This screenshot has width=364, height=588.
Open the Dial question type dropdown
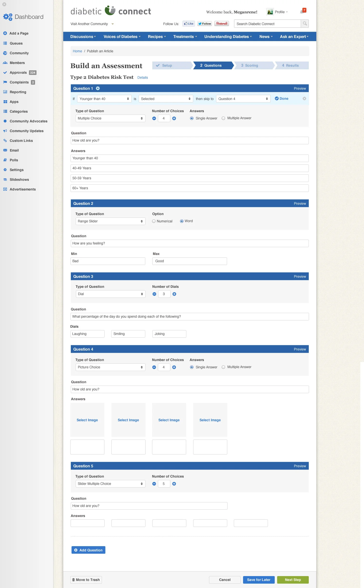[110, 294]
